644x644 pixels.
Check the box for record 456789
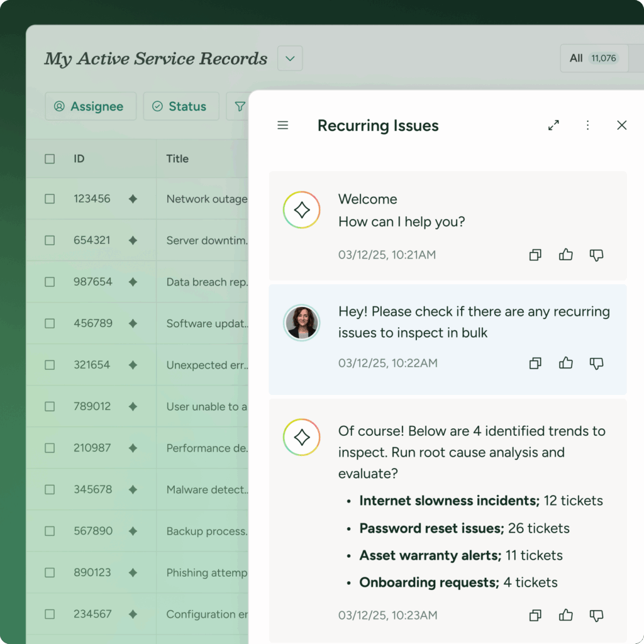pyautogui.click(x=50, y=323)
